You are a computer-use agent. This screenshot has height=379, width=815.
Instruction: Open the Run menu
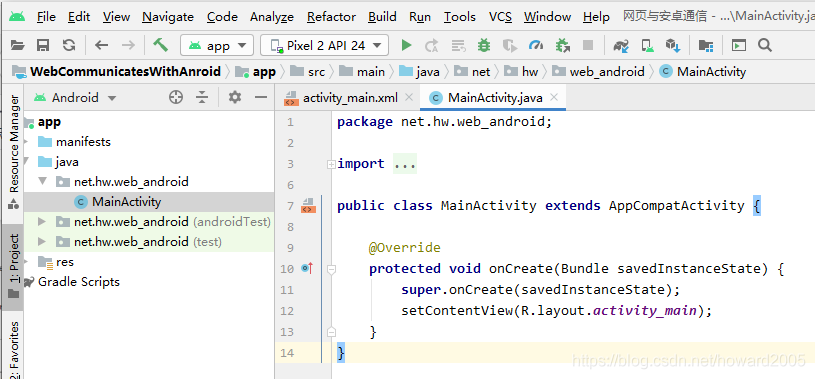420,17
